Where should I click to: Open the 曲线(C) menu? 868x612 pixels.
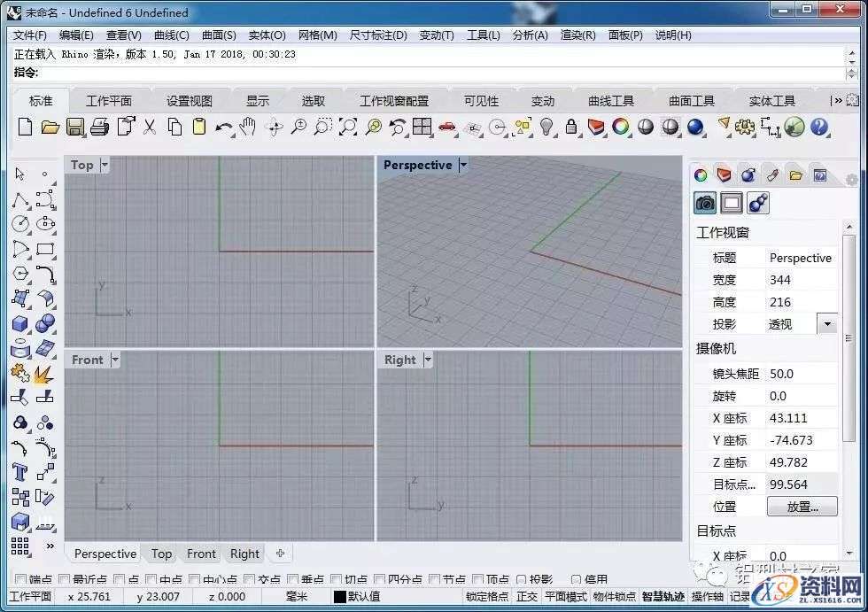coord(171,35)
